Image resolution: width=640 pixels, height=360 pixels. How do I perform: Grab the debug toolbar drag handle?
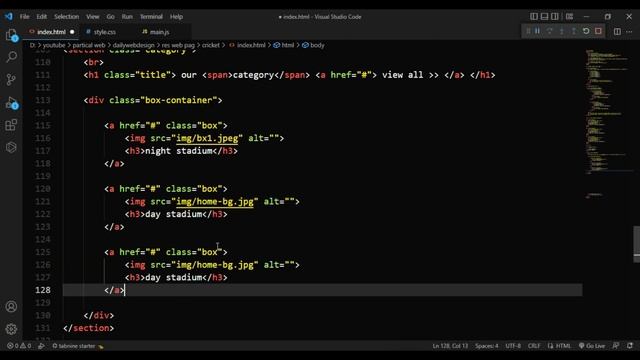(x=528, y=31)
